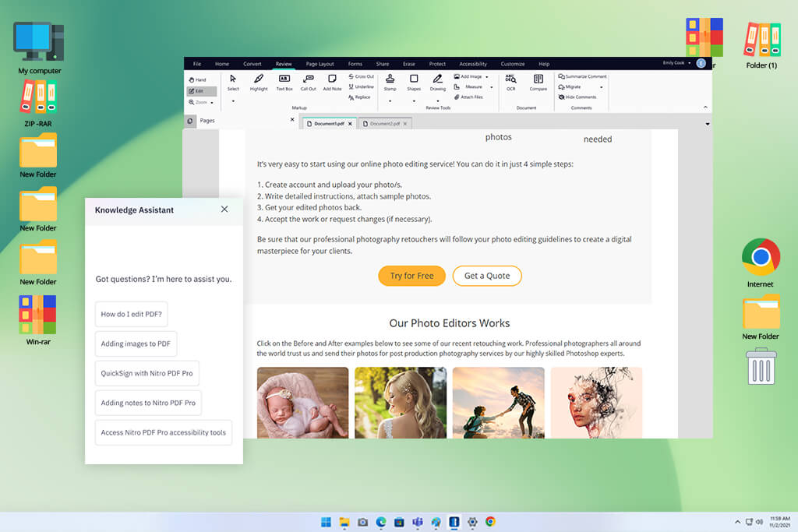Screen dimensions: 798x532
Task: Open the Add Image dropdown arrow
Action: tap(487, 77)
